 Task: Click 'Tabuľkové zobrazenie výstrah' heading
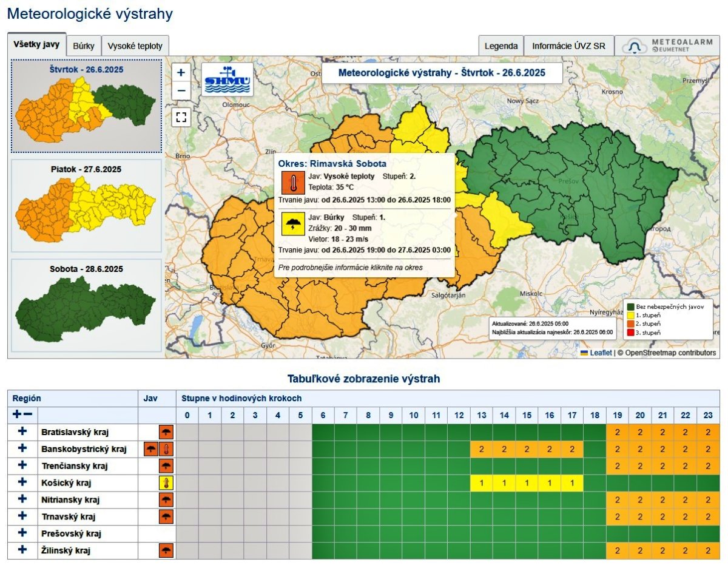point(364,379)
